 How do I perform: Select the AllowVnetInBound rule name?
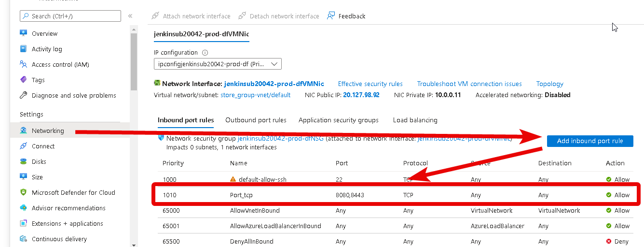tap(255, 210)
